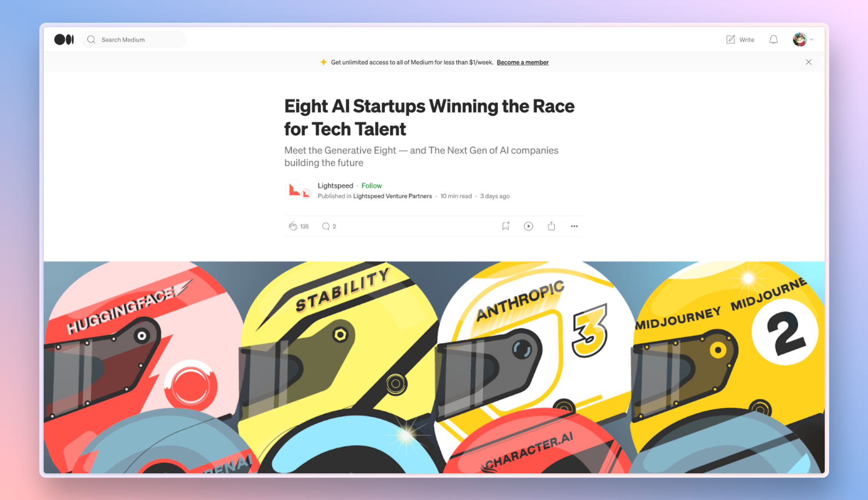
Task: Click the Write pencil icon
Action: coord(731,40)
